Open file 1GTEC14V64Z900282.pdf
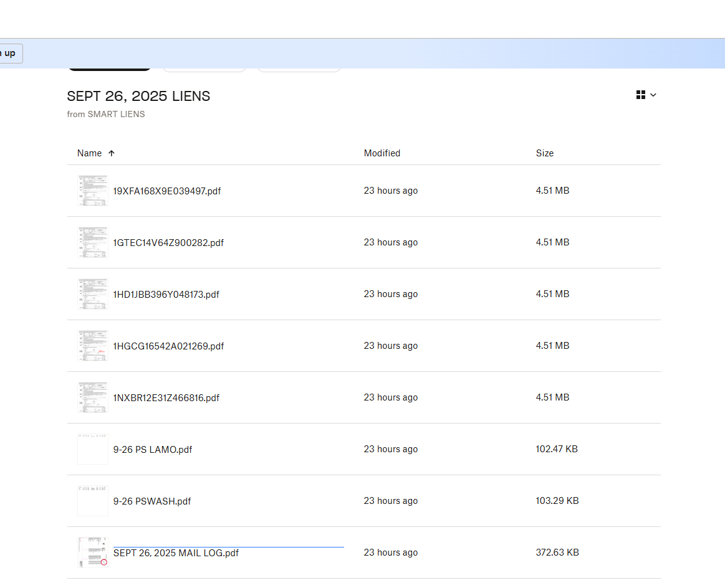Screen dimensions: 725x588 pos(168,243)
